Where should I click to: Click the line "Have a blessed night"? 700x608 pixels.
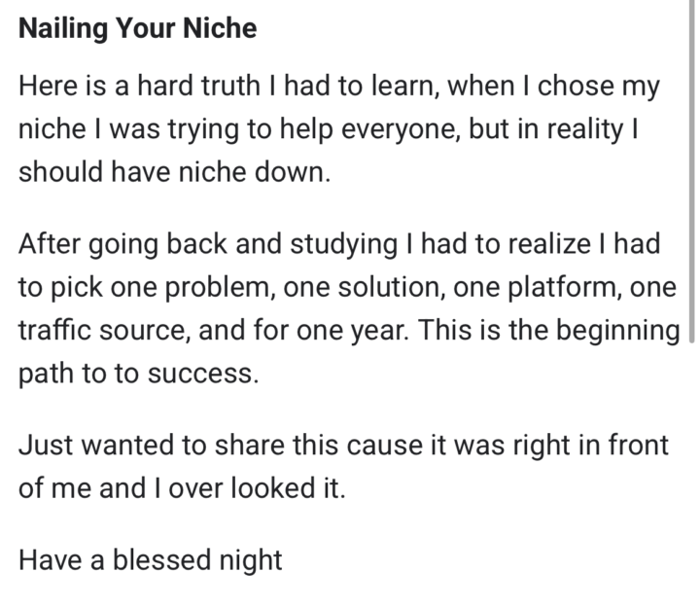[x=151, y=559]
